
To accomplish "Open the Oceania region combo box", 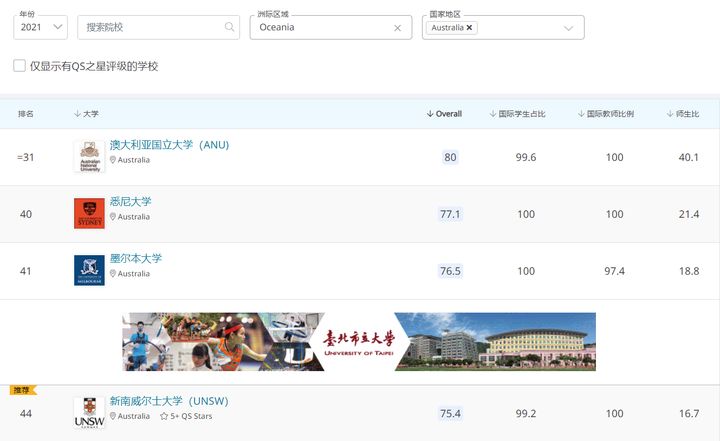I will coord(331,27).
